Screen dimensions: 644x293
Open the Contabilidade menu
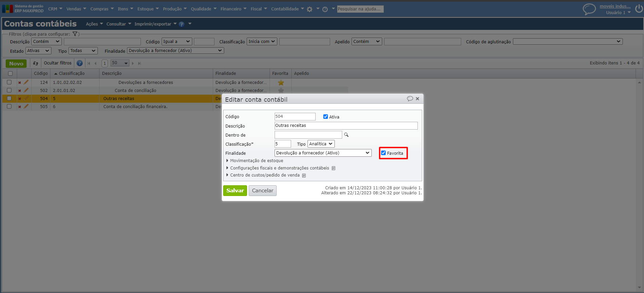pyautogui.click(x=287, y=9)
